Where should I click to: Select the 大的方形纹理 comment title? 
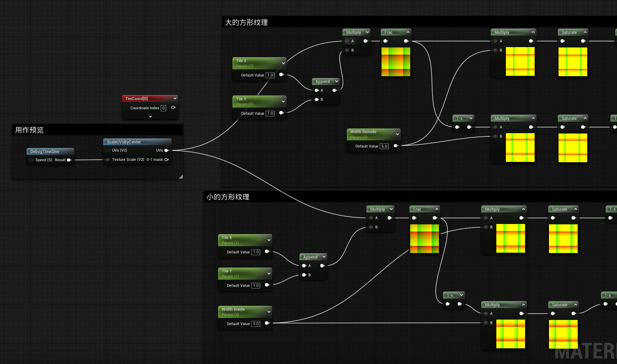coord(246,23)
